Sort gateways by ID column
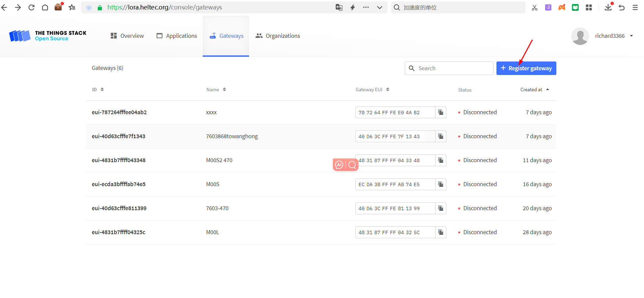This screenshot has width=644, height=298. pyautogui.click(x=98, y=90)
